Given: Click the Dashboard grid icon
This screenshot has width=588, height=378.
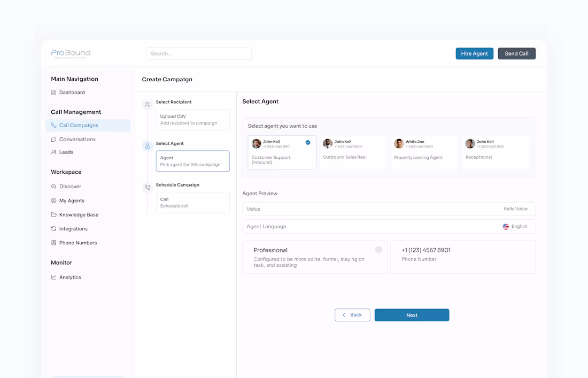Looking at the screenshot, I should 53,92.
